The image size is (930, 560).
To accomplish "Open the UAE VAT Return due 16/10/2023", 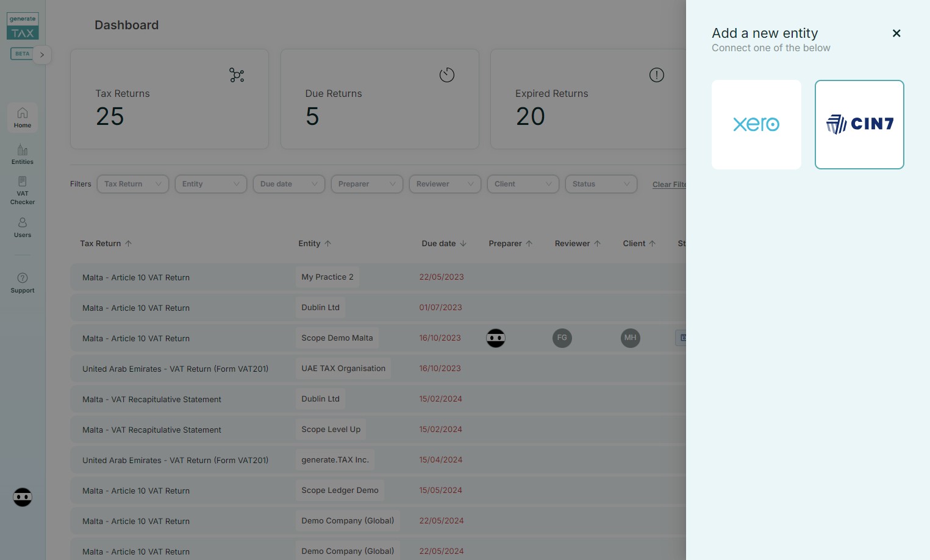I will 176,369.
